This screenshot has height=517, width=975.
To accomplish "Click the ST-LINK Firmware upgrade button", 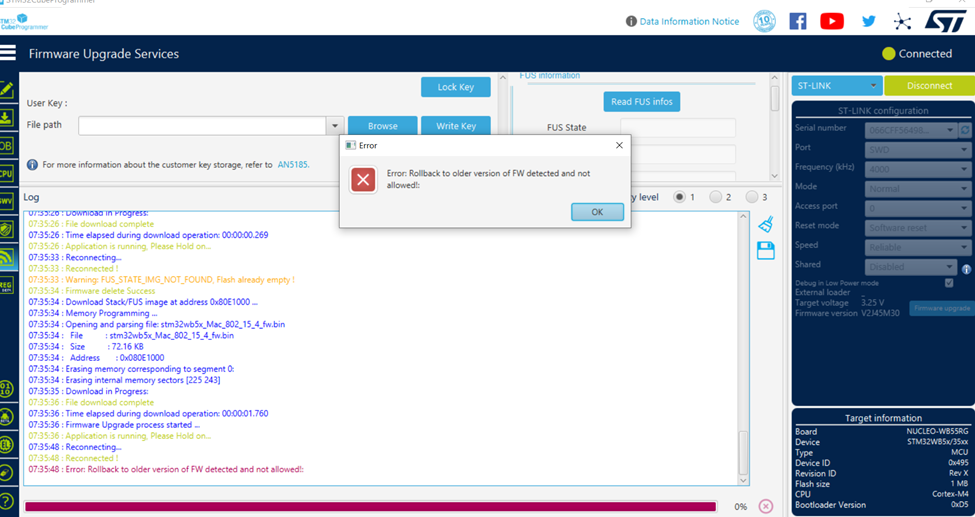I will (x=942, y=308).
